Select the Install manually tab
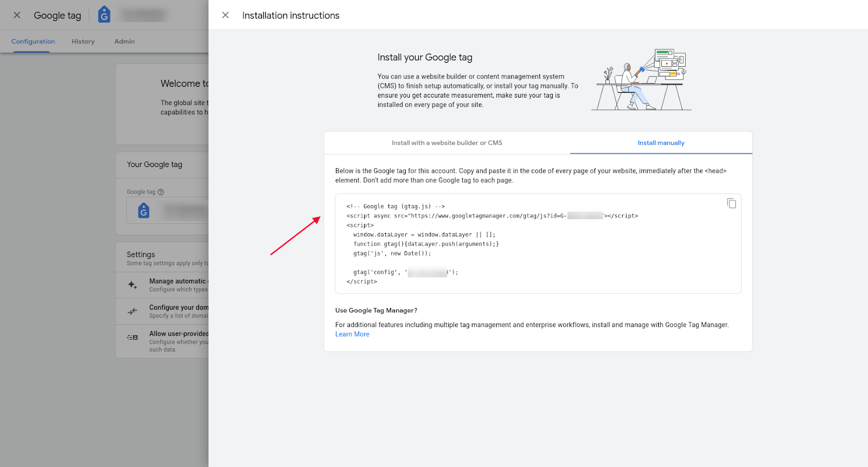This screenshot has height=467, width=868. click(x=661, y=143)
